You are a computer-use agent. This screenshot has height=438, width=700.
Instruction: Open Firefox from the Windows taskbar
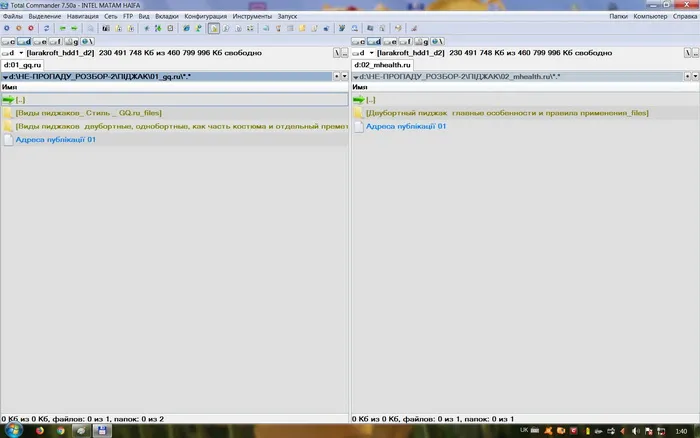click(x=40, y=431)
